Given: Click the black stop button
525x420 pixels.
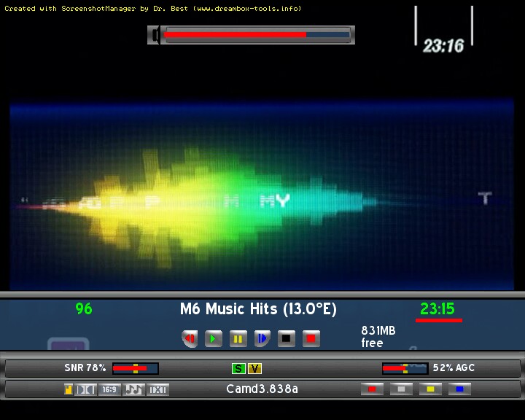Looking at the screenshot, I should pos(287,338).
